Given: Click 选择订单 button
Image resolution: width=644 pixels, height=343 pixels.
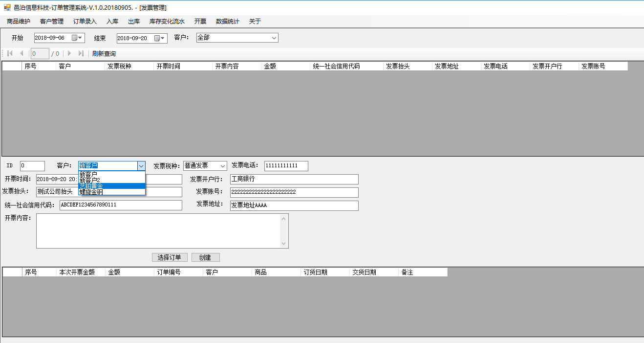Looking at the screenshot, I should point(170,257).
